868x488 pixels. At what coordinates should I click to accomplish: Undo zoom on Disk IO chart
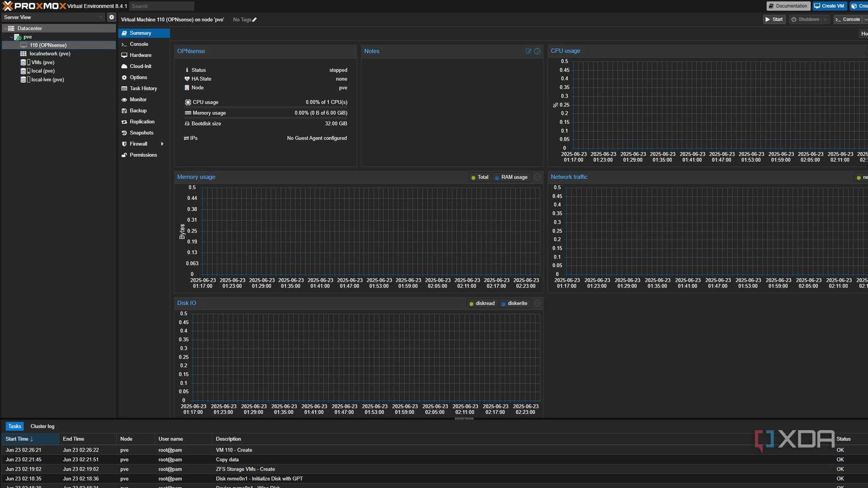click(537, 303)
